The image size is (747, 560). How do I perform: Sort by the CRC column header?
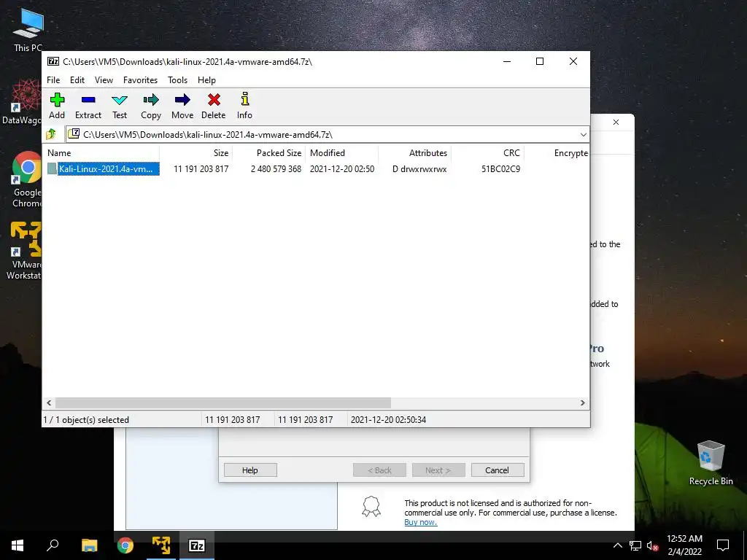487,153
